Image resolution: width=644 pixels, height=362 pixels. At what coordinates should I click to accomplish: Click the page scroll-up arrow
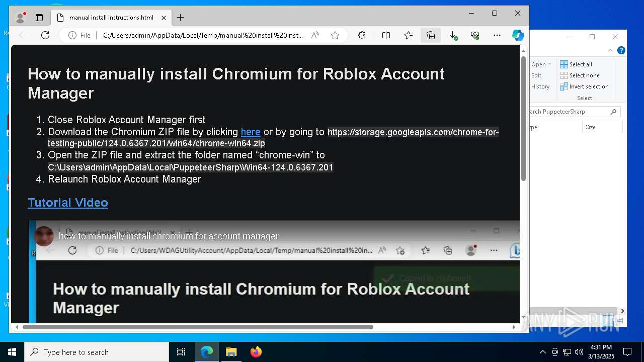click(x=523, y=51)
